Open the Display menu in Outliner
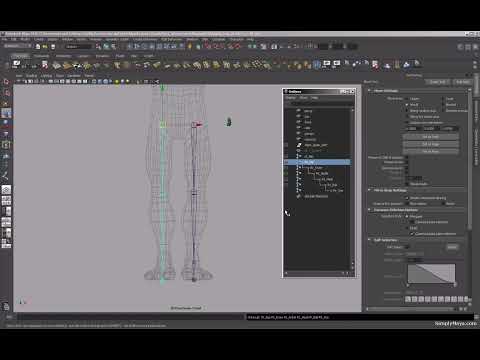This screenshot has width=480, height=360. tap(290, 98)
